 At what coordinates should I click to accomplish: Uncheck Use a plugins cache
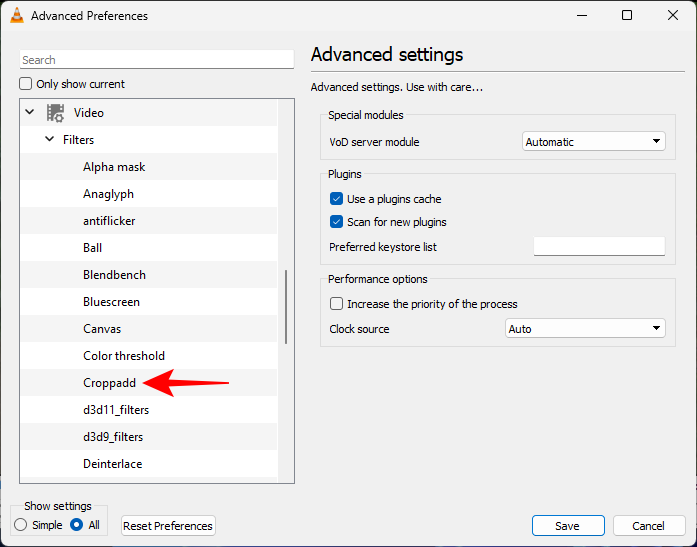click(337, 199)
